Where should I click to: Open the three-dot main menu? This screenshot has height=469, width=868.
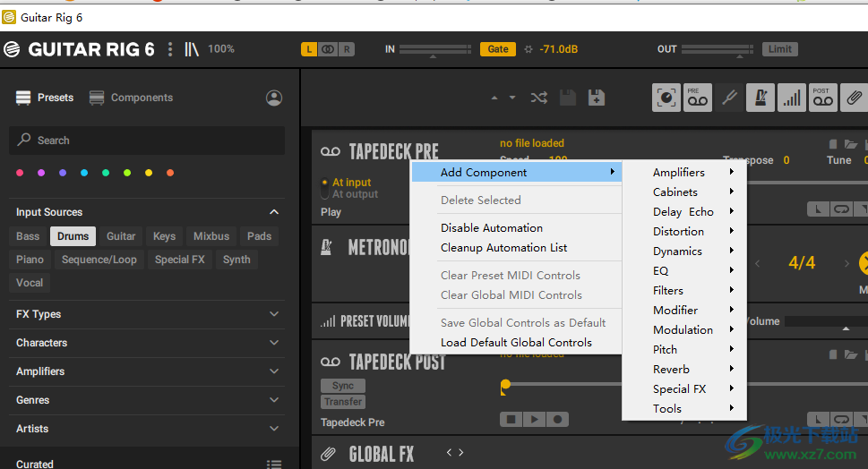click(x=170, y=49)
